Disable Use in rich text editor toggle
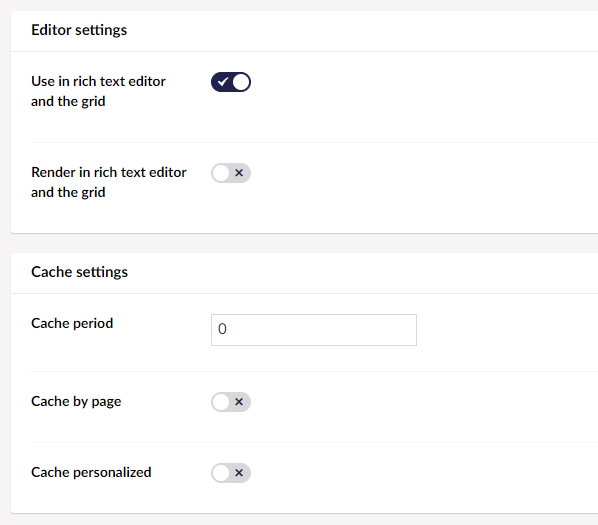This screenshot has width=598, height=525. point(231,82)
